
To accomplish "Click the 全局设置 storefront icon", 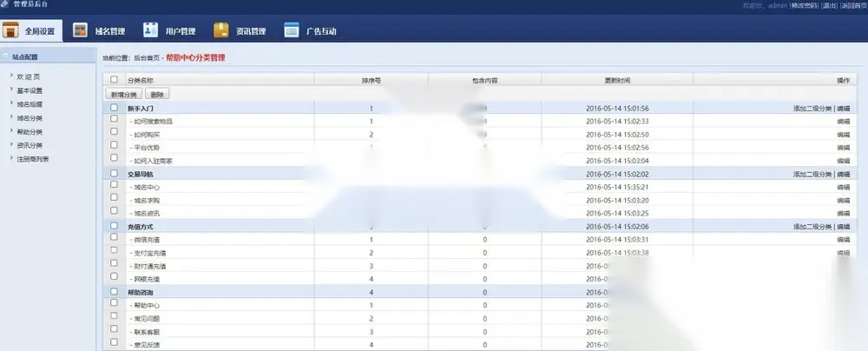I will point(10,30).
